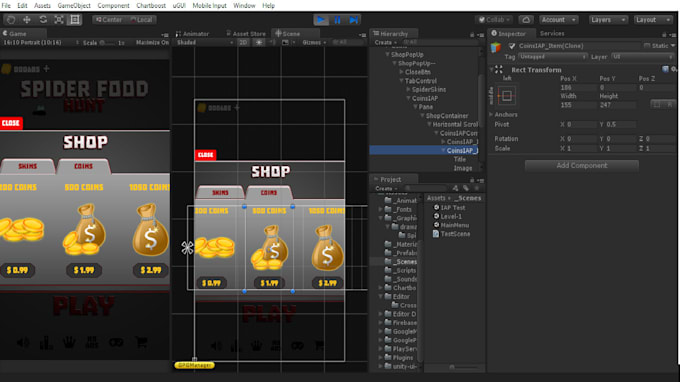Click the Step frame button

(x=353, y=20)
